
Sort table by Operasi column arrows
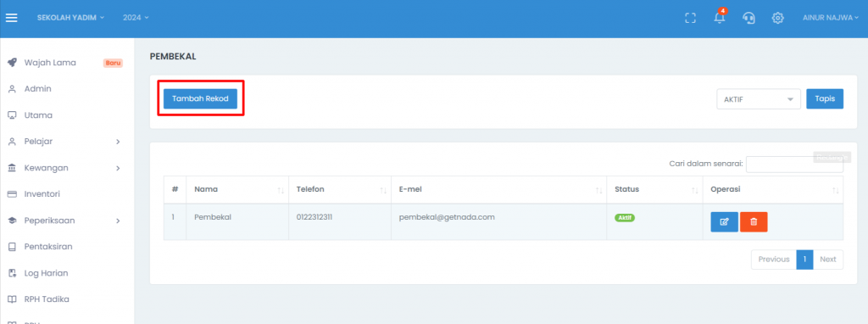[835, 191]
